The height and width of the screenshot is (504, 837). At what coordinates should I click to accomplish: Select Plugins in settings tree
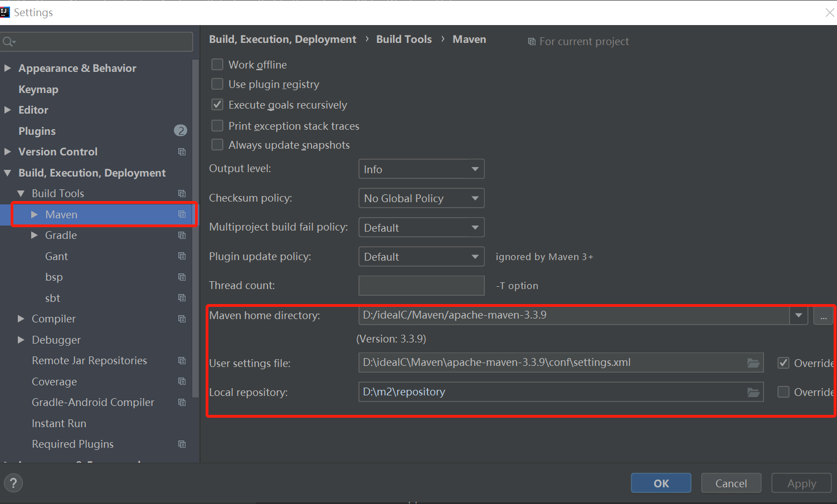click(37, 131)
